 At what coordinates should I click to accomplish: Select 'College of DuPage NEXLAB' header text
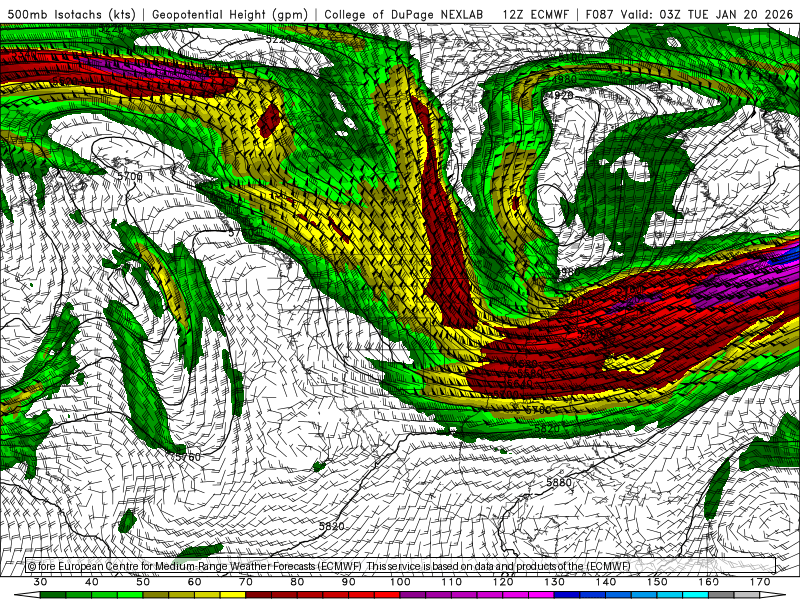point(403,14)
